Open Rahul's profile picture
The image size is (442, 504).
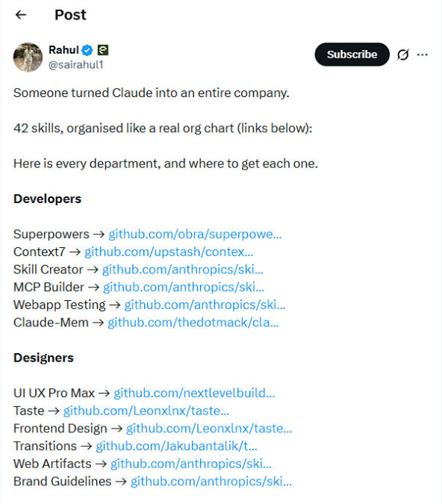coord(28,57)
